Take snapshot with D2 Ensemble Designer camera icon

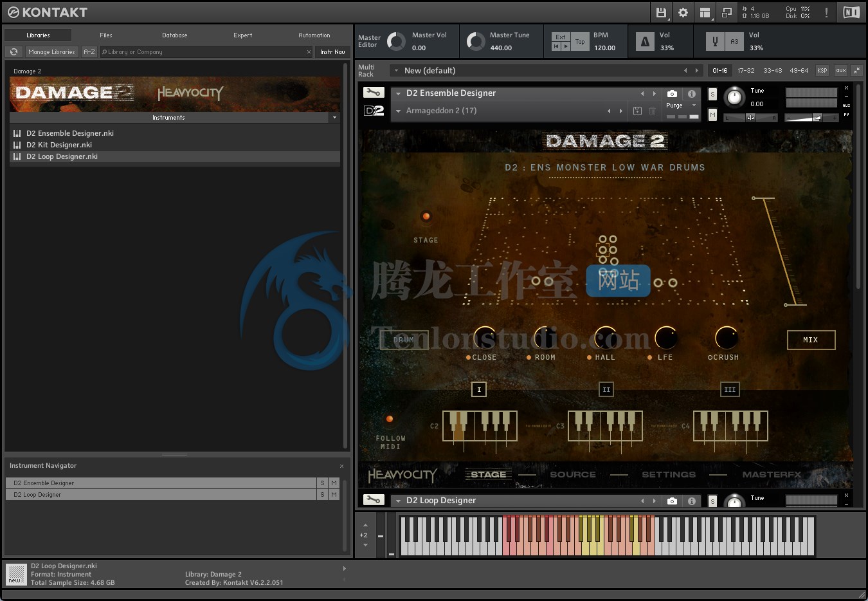(x=672, y=93)
